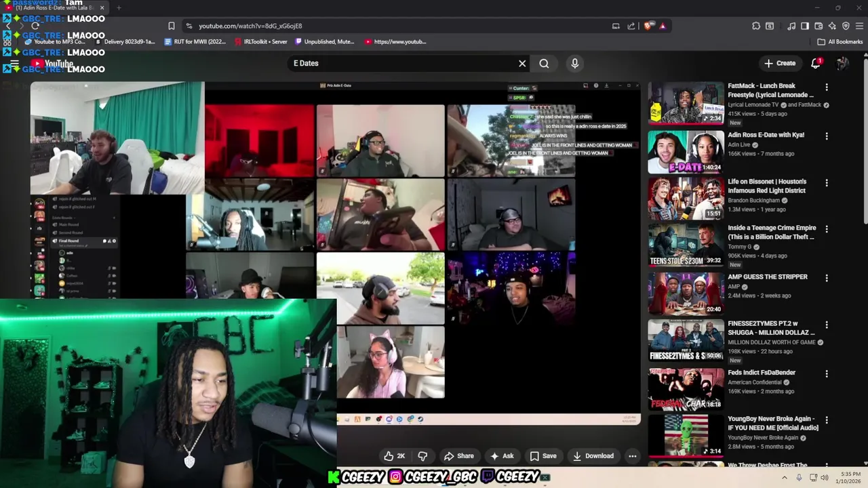Open the Leo AI sparkle icon
Screen dimensions: 868x488
[x=832, y=26]
